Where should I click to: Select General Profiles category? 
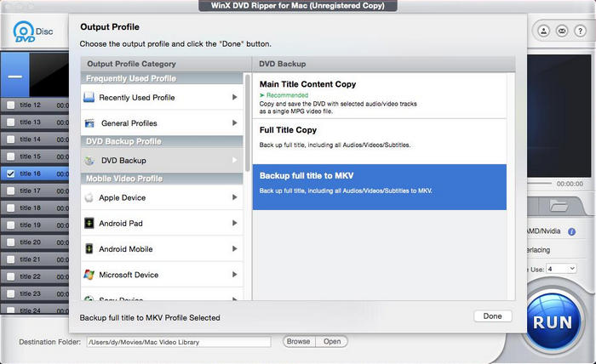162,123
